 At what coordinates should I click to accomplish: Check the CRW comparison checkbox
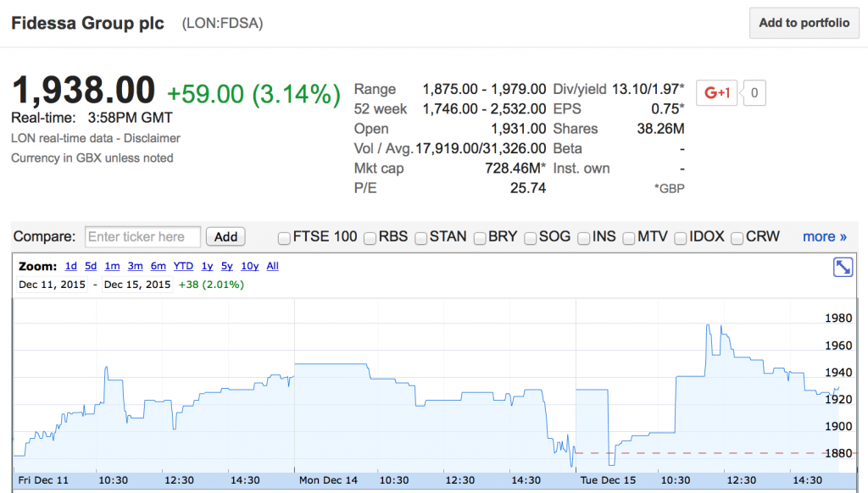737,238
